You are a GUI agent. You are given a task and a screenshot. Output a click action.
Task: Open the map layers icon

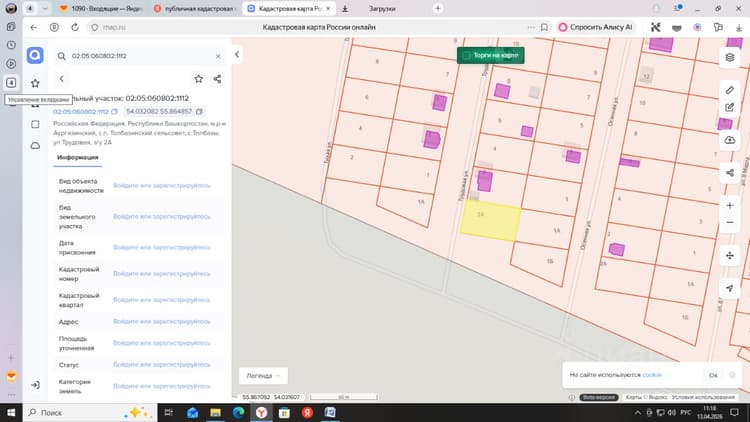[x=729, y=57]
